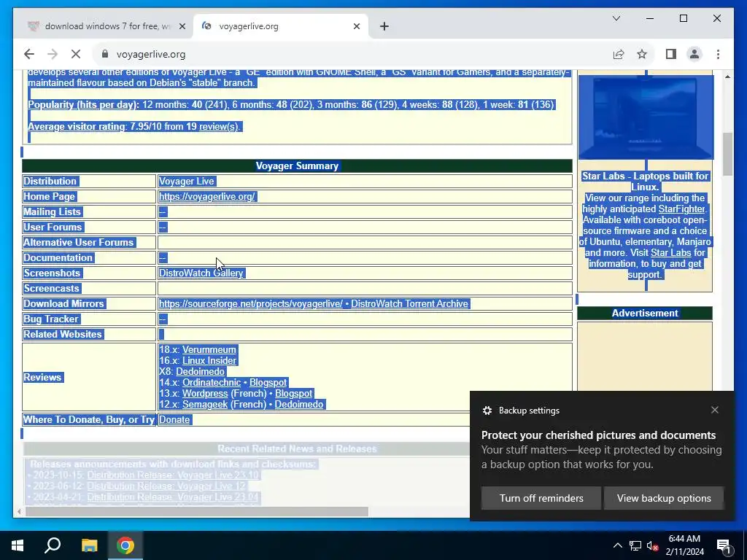Expand the tab search dropdown
Image resolution: width=747 pixels, height=560 pixels.
(x=616, y=18)
